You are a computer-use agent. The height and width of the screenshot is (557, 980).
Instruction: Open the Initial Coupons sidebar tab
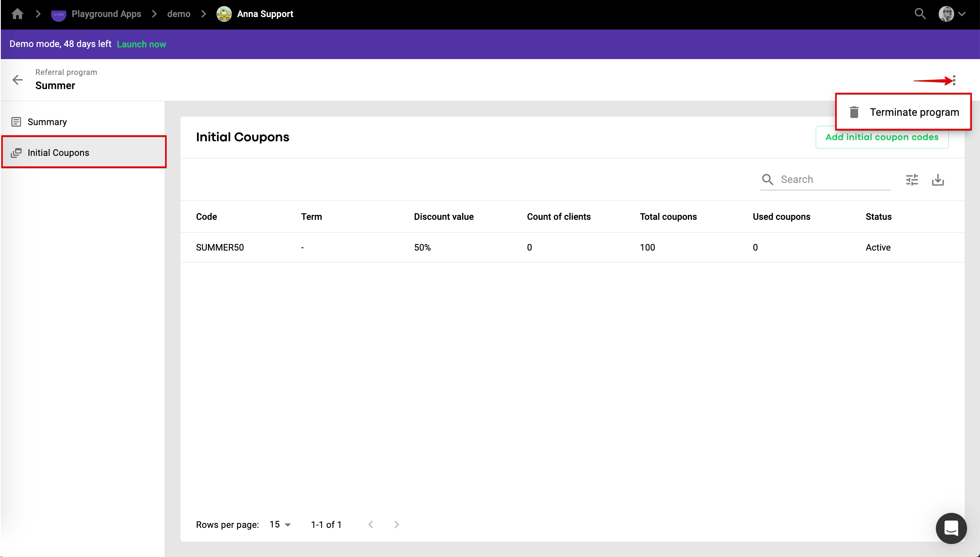click(x=58, y=153)
